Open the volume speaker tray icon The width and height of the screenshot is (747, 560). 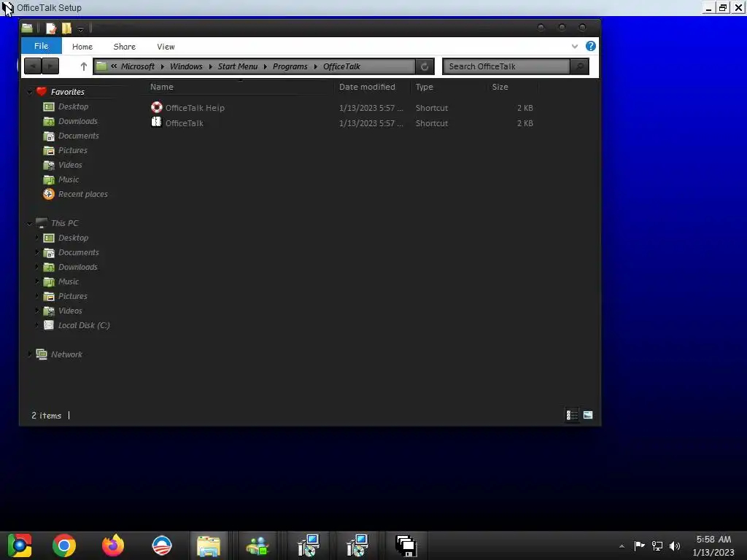pyautogui.click(x=675, y=545)
